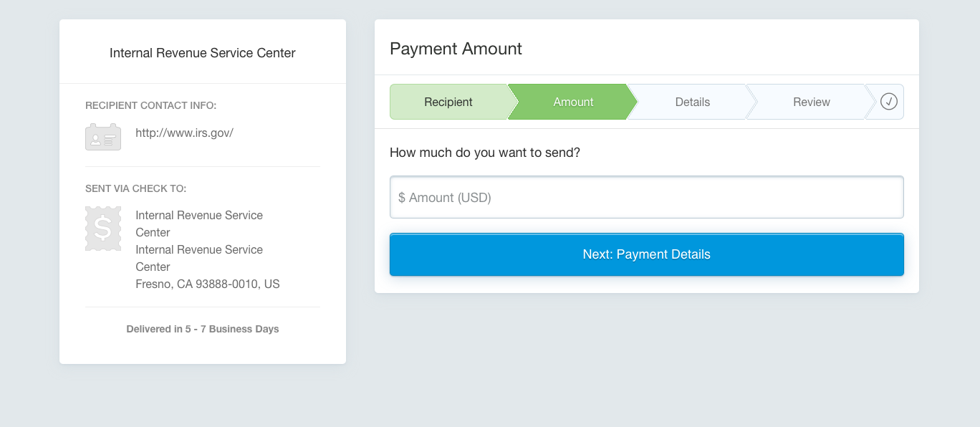Viewport: 980px width, 427px height.
Task: Open the http://www.irs.gov/ link
Action: coord(185,133)
